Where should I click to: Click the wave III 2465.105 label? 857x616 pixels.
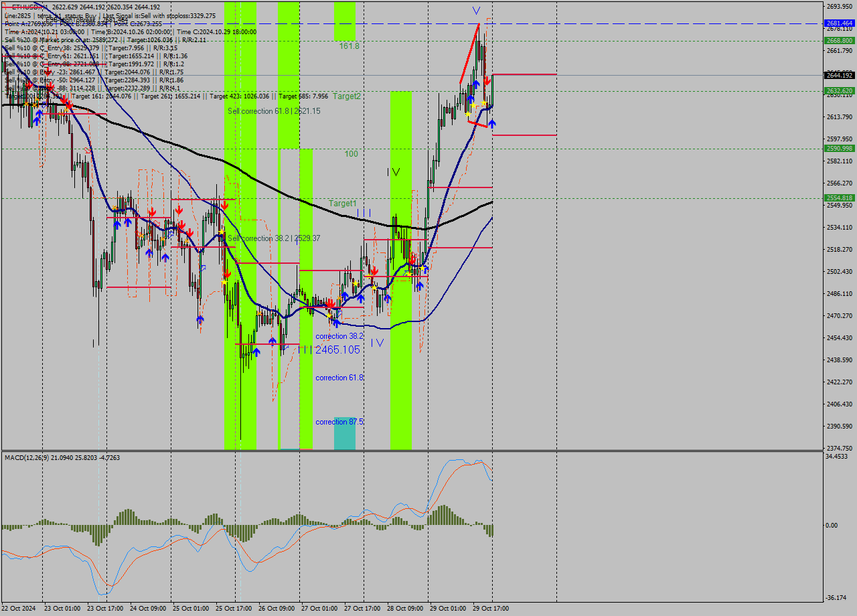click(329, 350)
